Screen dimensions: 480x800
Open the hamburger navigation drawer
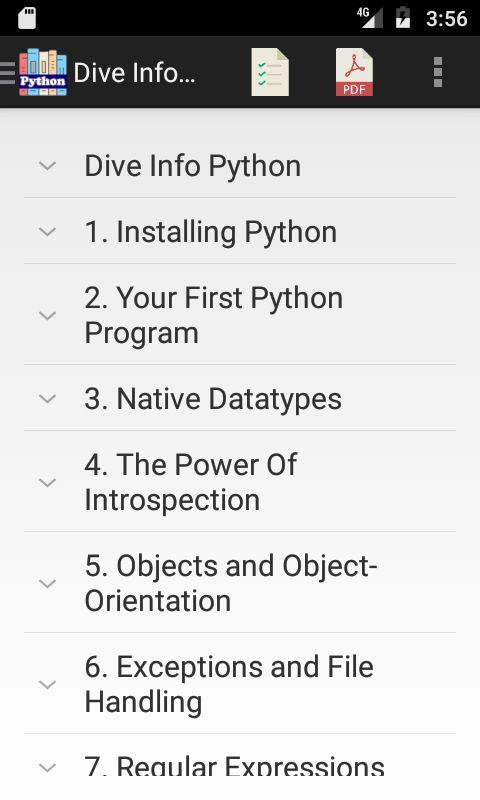click(8, 72)
